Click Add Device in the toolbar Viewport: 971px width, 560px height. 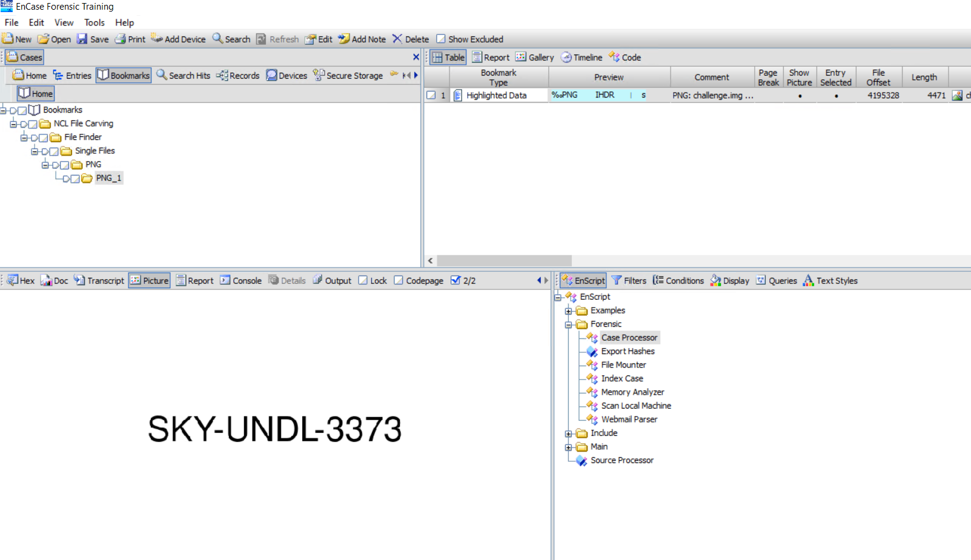pyautogui.click(x=178, y=39)
